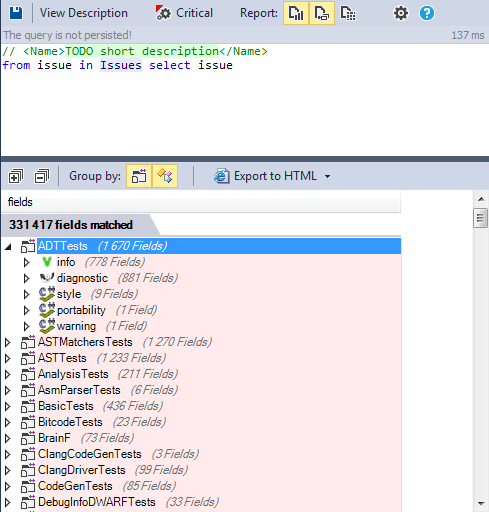
Task: Click View Description
Action: pos(84,13)
